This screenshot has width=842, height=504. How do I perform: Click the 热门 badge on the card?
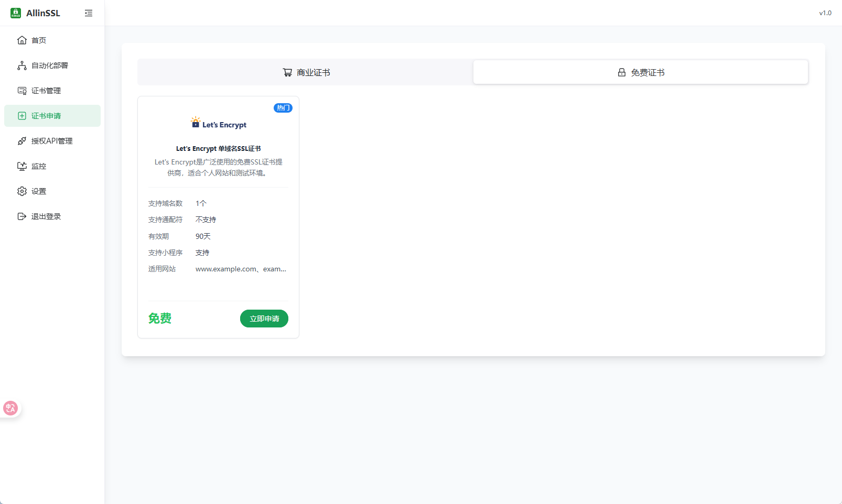[x=283, y=108]
